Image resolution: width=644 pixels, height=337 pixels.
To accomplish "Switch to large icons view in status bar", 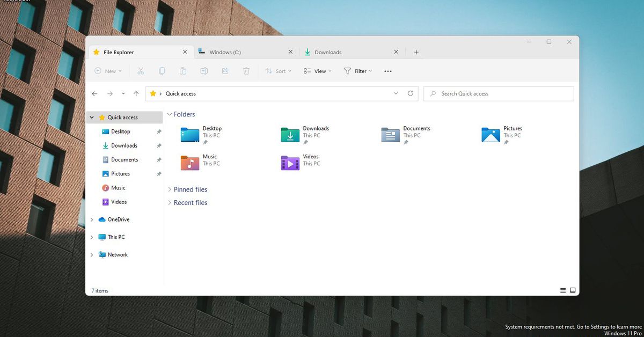I will point(573,290).
